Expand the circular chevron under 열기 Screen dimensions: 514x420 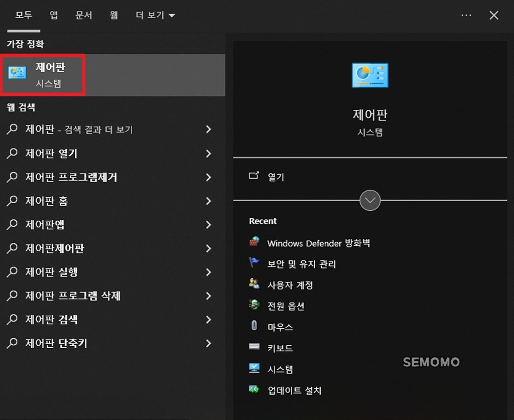click(x=370, y=200)
